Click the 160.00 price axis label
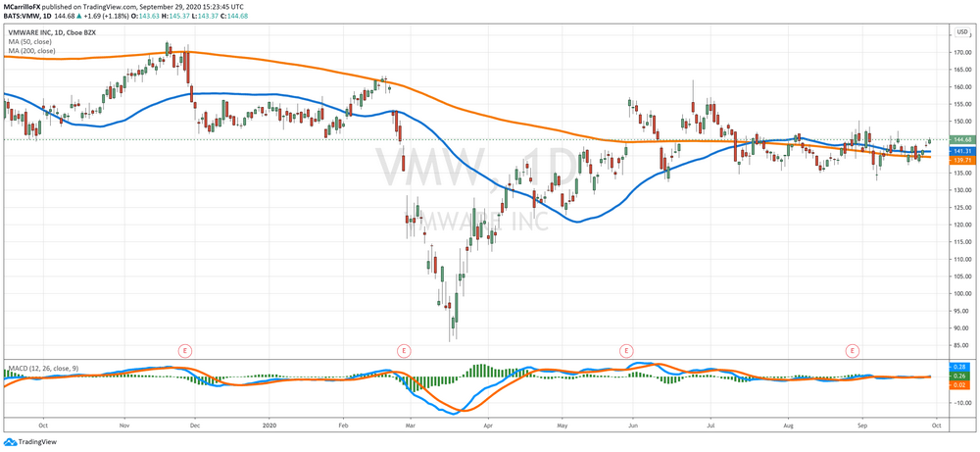Viewport: 980px width, 452px height. (963, 87)
